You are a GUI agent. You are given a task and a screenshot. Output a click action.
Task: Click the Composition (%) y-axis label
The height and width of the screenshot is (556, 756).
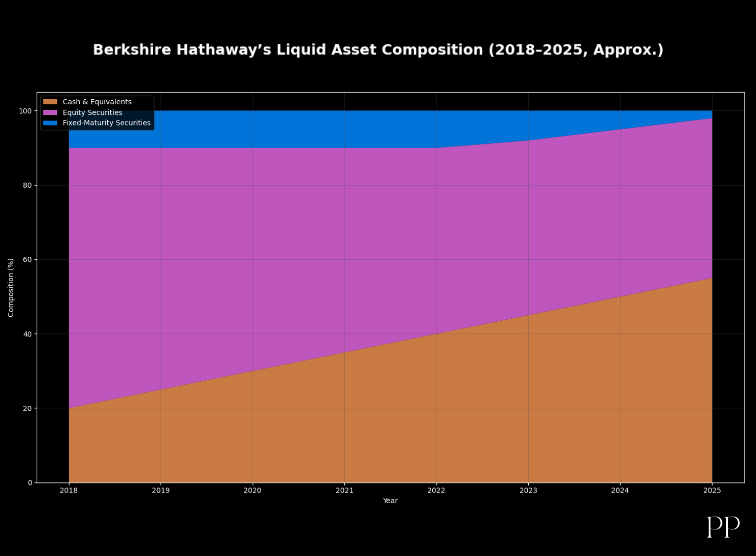11,288
